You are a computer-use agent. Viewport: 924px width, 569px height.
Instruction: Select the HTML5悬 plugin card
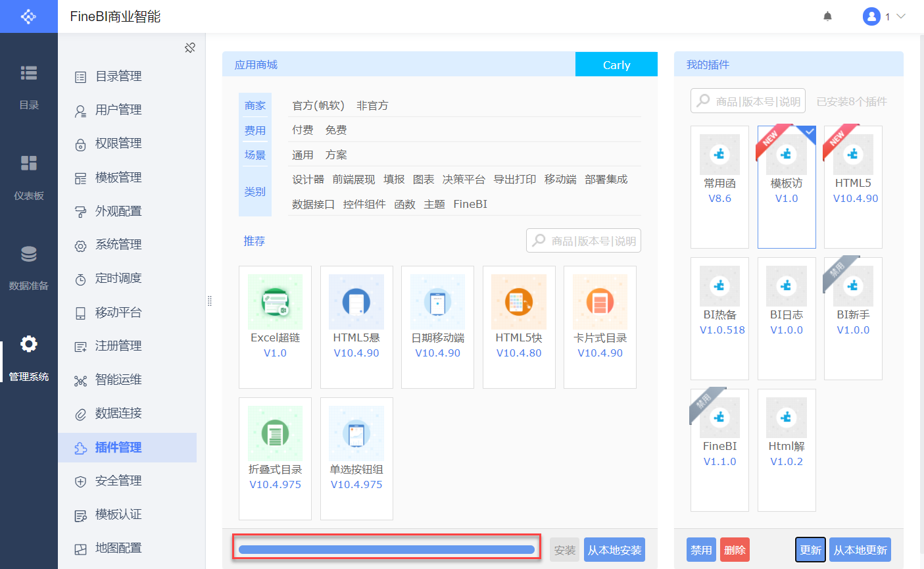tap(356, 327)
